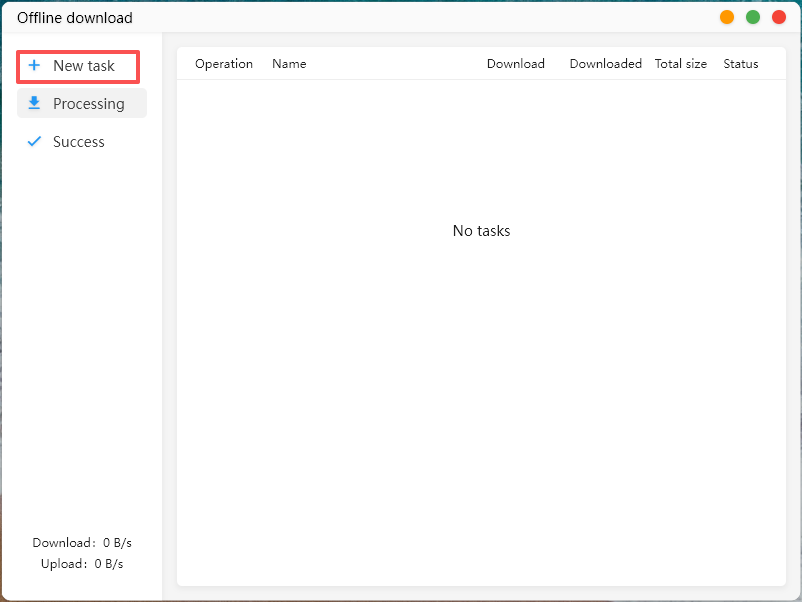Click the Status column header
Viewport: 802px width, 602px height.
[x=741, y=64]
